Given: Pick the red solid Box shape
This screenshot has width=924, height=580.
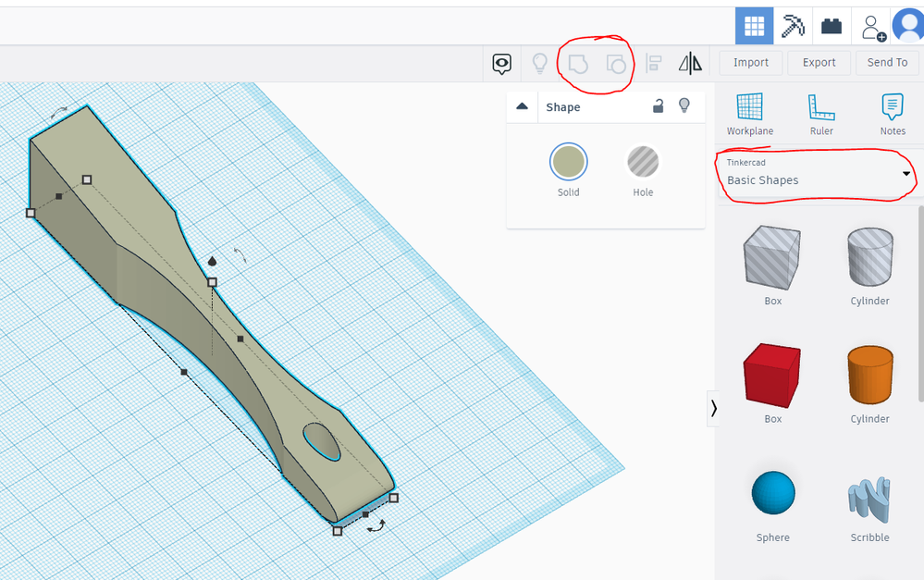Looking at the screenshot, I should point(772,376).
